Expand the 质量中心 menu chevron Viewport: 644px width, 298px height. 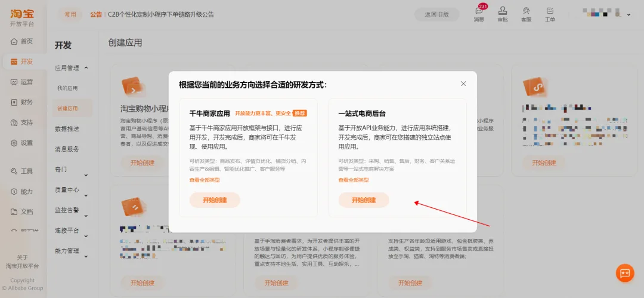pyautogui.click(x=86, y=195)
